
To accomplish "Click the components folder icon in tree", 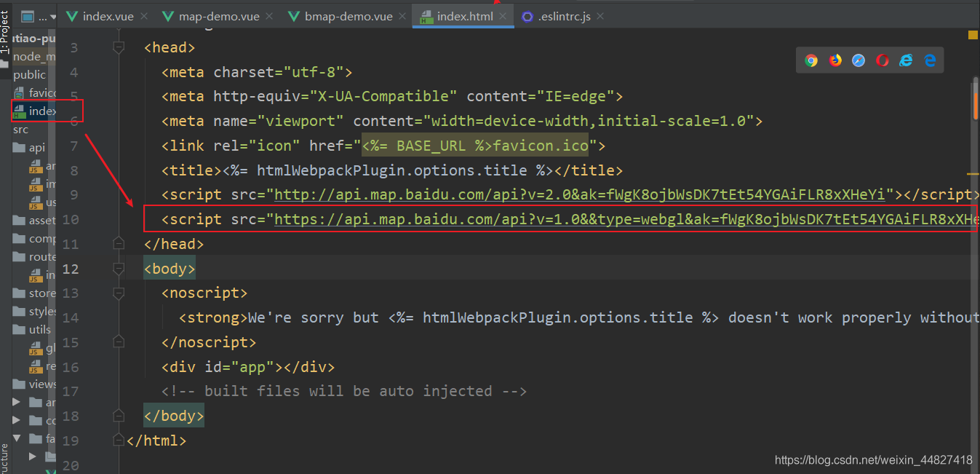I will 18,239.
